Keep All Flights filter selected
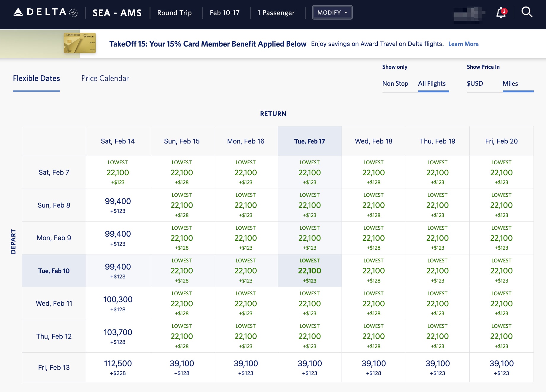The height and width of the screenshot is (392, 546). coord(432,84)
